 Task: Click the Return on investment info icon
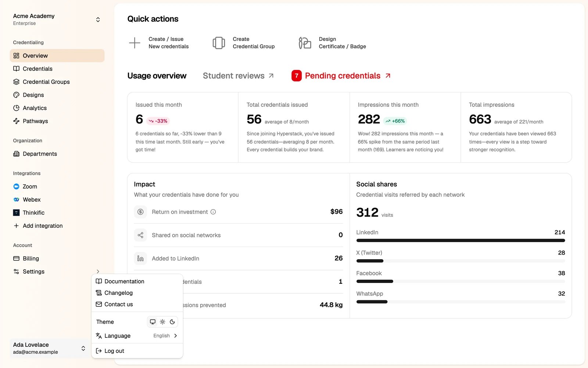213,212
